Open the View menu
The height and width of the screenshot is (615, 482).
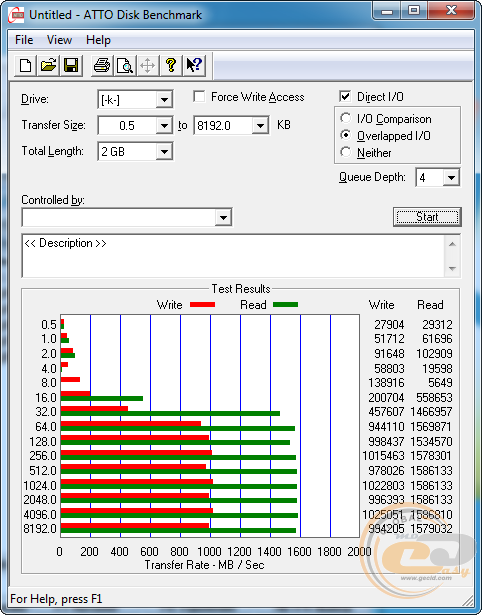(59, 40)
